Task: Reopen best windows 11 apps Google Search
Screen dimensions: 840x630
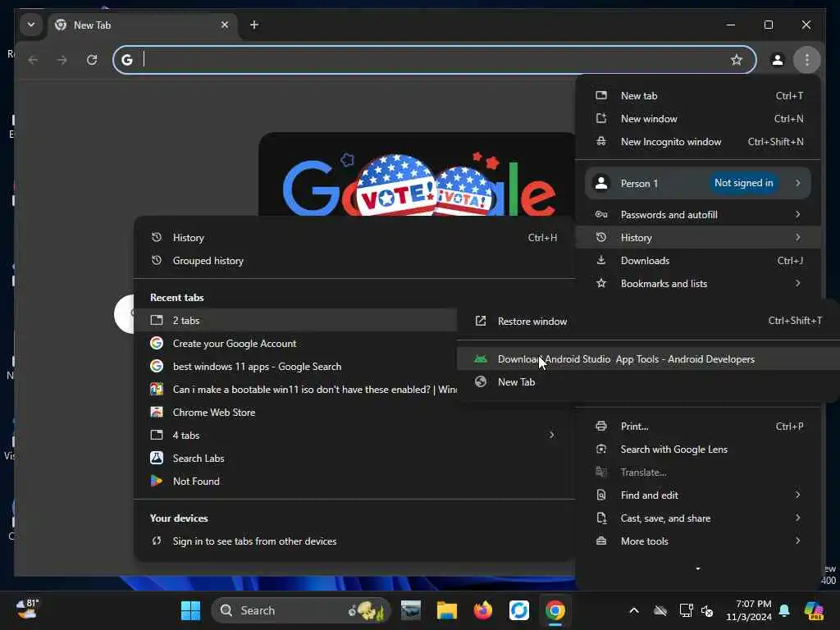Action: (295, 367)
